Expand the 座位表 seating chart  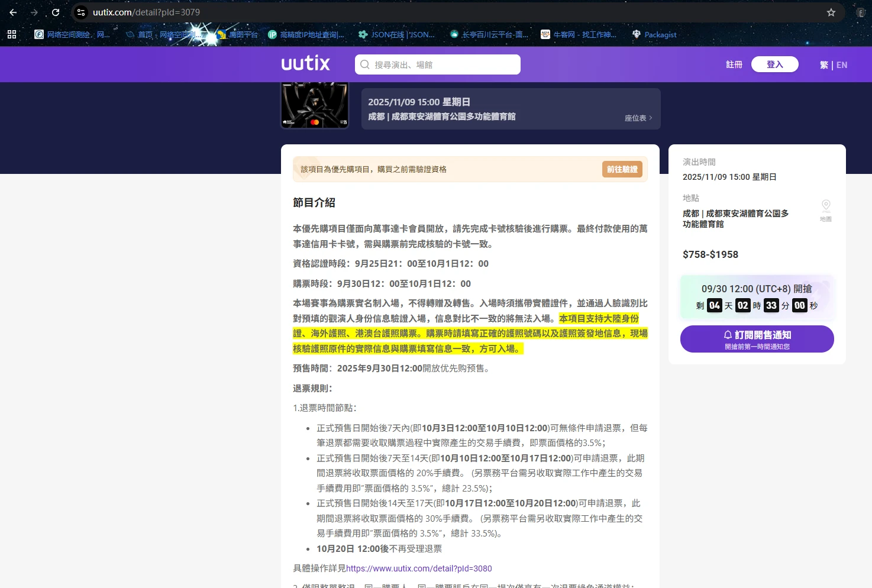[638, 118]
